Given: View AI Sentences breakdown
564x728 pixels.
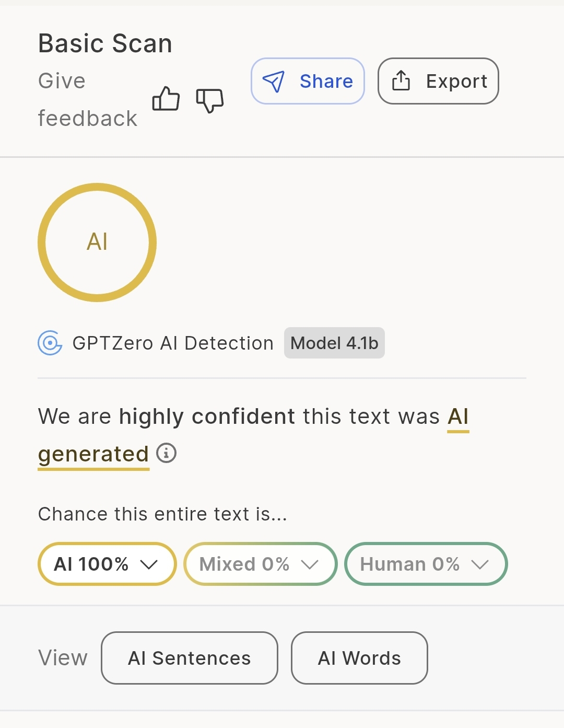Looking at the screenshot, I should tap(189, 658).
